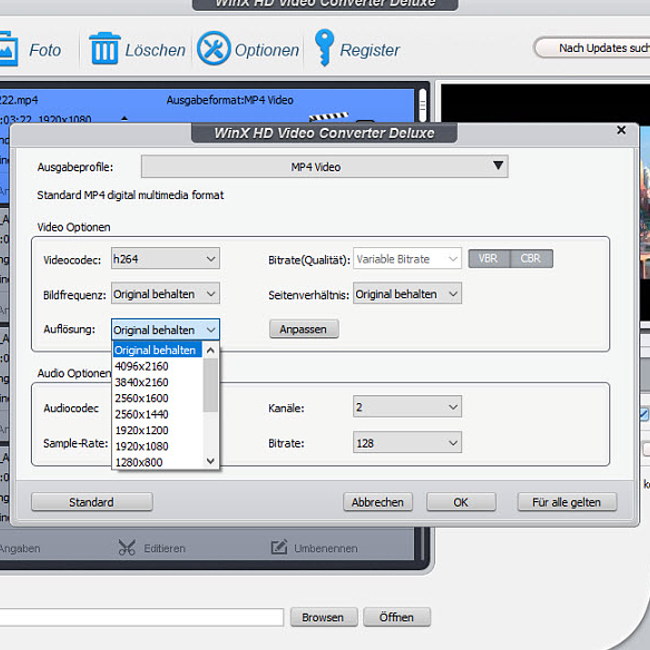The height and width of the screenshot is (650, 650).
Task: Click the Löschen trash can icon
Action: 104,48
